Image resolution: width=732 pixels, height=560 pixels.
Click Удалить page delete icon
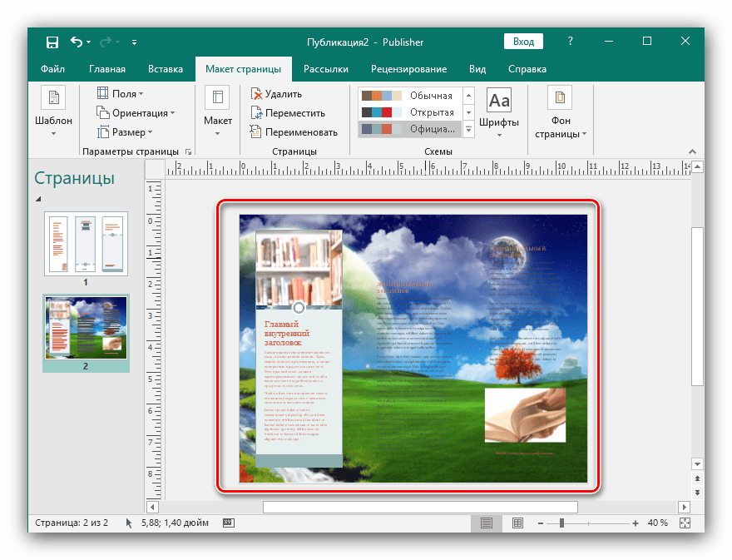[257, 95]
